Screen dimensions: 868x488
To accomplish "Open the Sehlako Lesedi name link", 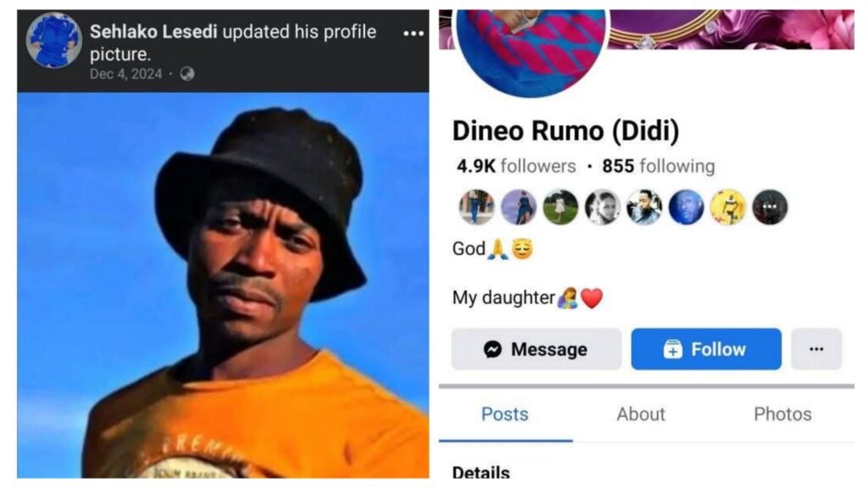I will [153, 31].
